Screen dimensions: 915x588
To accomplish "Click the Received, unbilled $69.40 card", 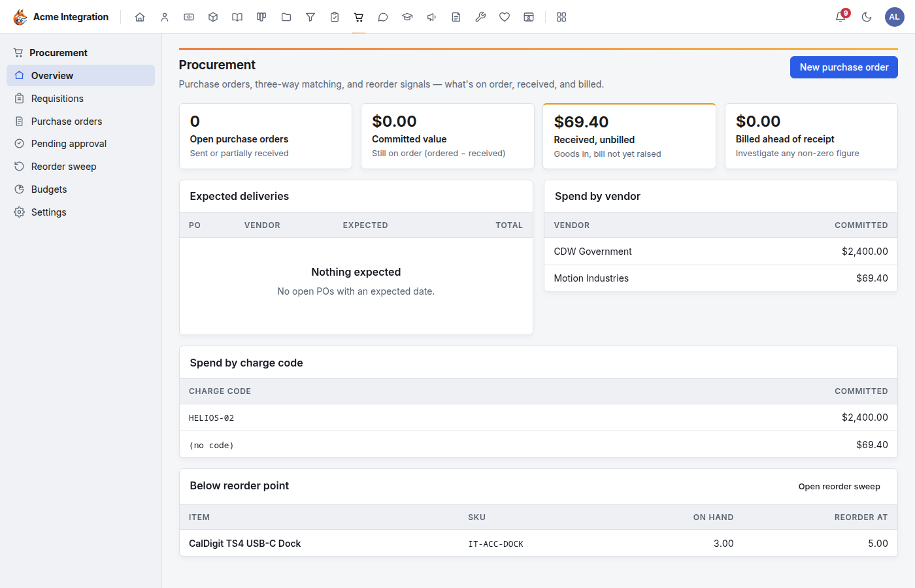I will tap(629, 136).
